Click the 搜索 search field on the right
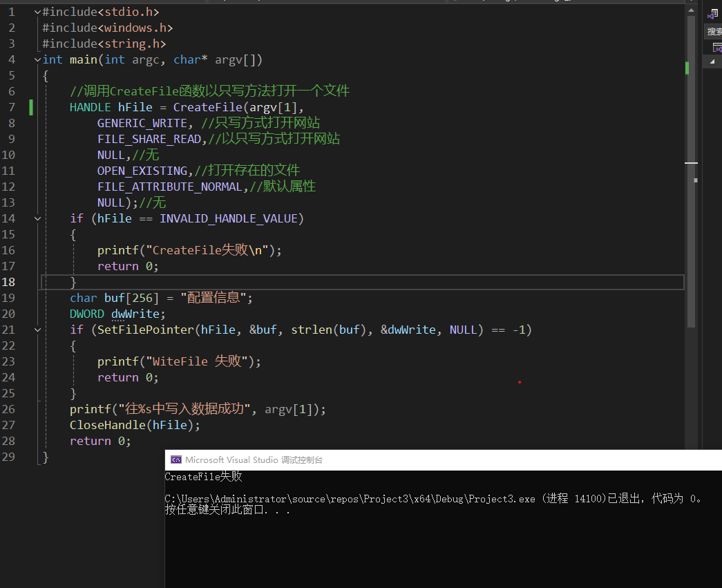Screen dimensions: 722x588 (716, 30)
